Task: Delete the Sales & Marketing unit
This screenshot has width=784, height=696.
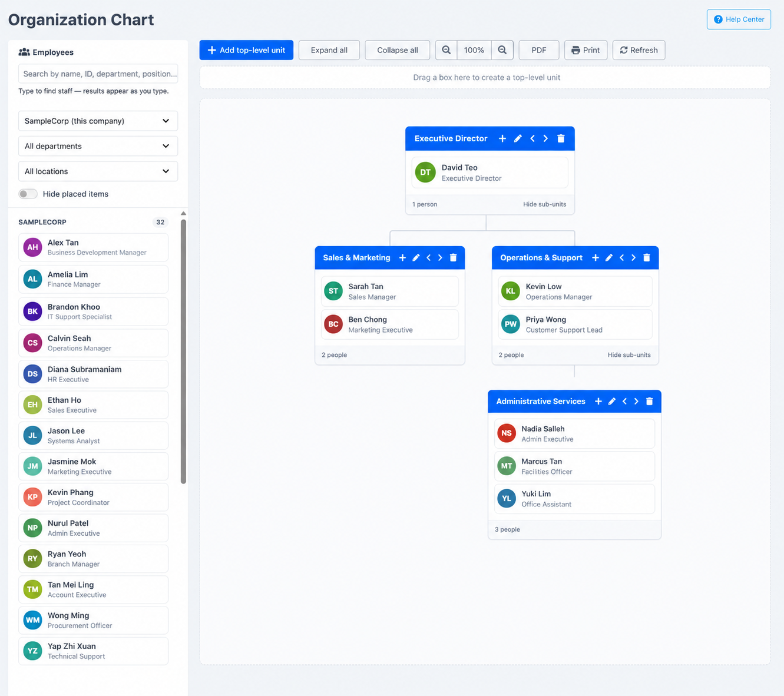Action: (x=453, y=258)
